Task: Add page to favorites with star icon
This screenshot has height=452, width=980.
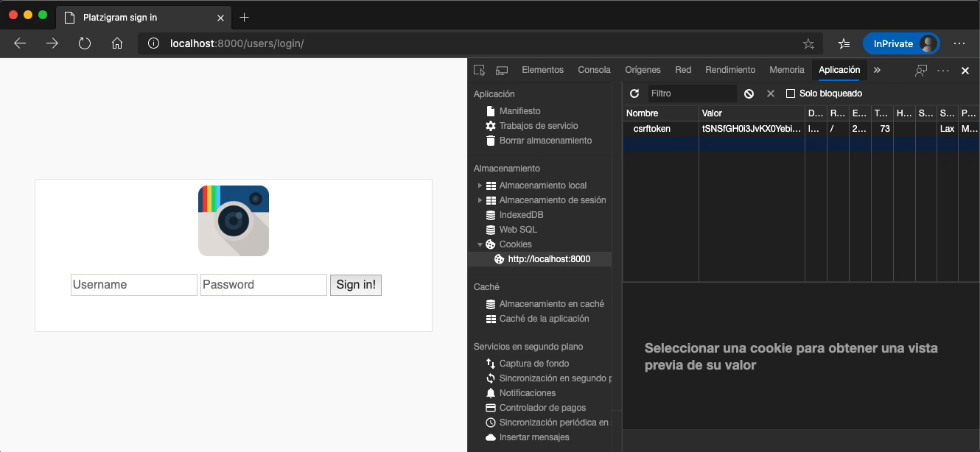Action: [x=808, y=43]
